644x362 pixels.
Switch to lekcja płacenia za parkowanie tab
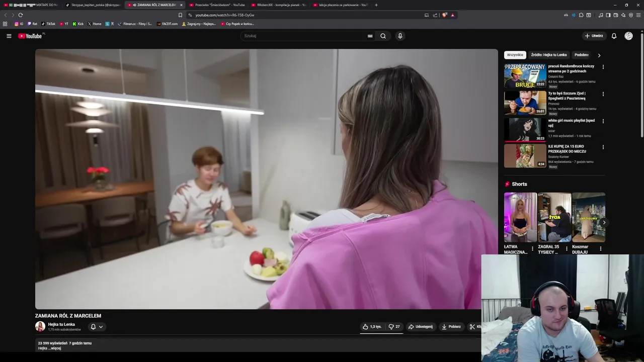point(340,5)
